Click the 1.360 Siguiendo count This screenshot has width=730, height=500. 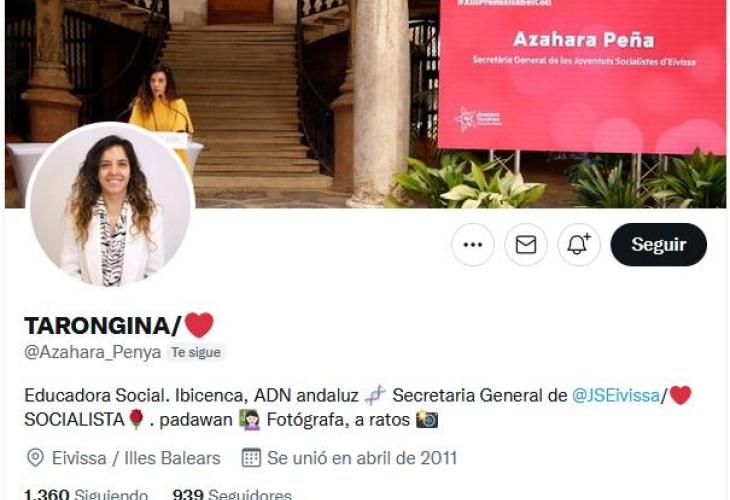click(86, 494)
